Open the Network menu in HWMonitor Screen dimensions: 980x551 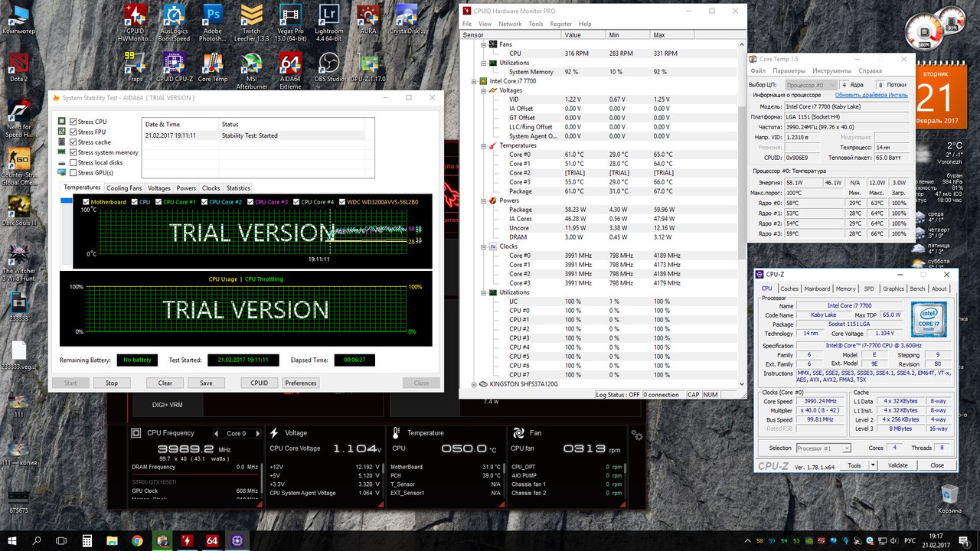coord(510,24)
